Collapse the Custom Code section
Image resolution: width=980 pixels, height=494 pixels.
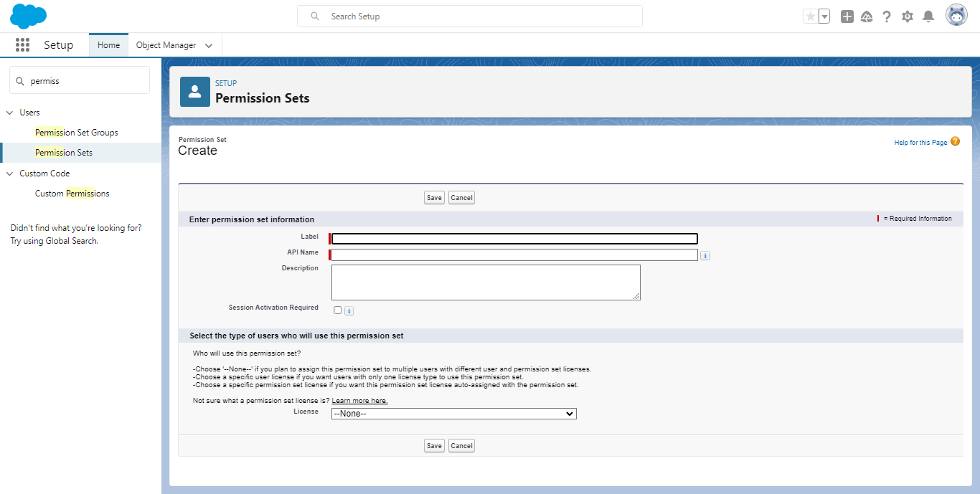10,174
